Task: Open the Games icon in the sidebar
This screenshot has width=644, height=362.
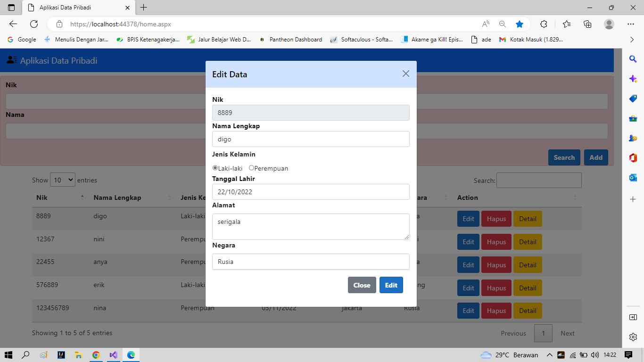Action: pyautogui.click(x=633, y=138)
